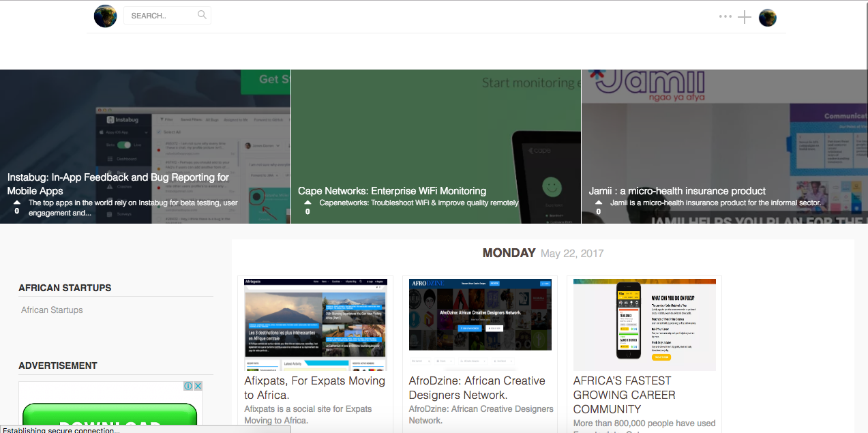This screenshot has width=868, height=433.
Task: Open the AfroDzine African Creative Designers title
Action: (477, 388)
